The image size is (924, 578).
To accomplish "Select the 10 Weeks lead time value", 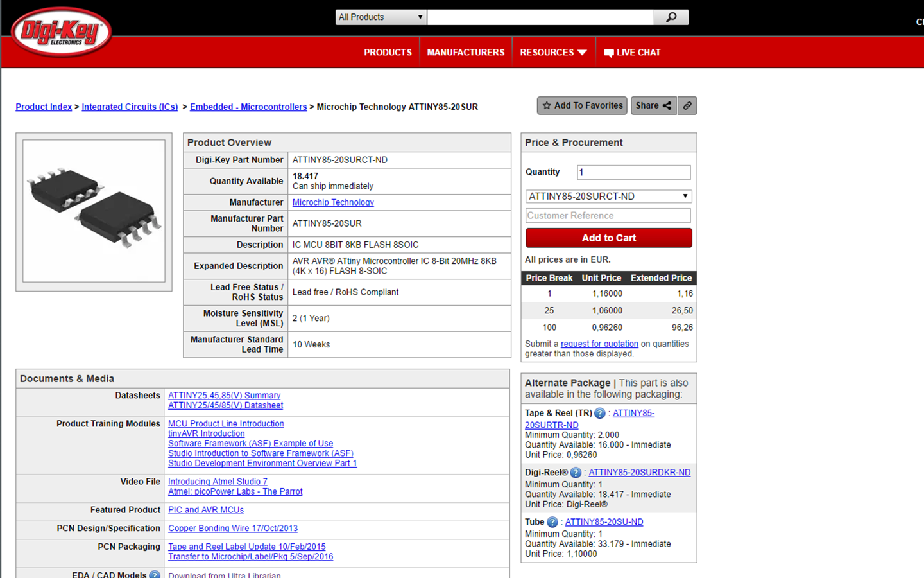I will 311,345.
